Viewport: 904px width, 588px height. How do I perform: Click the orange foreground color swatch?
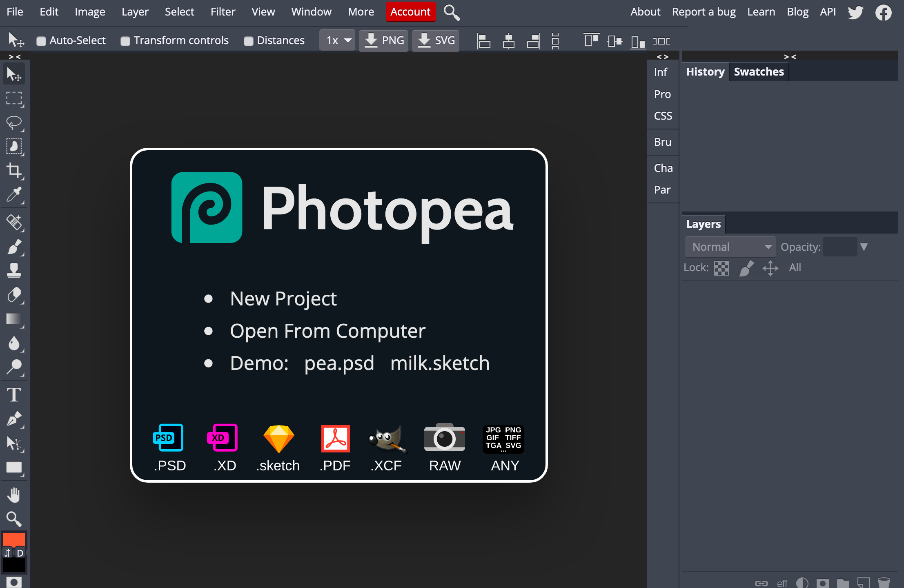click(13, 539)
